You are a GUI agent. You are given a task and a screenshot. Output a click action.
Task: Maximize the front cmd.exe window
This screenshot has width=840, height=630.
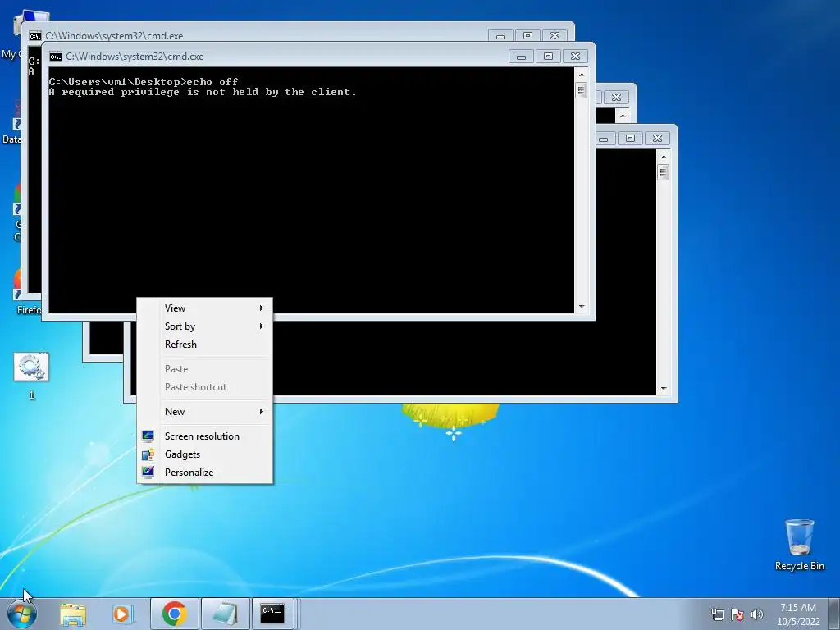(x=548, y=57)
